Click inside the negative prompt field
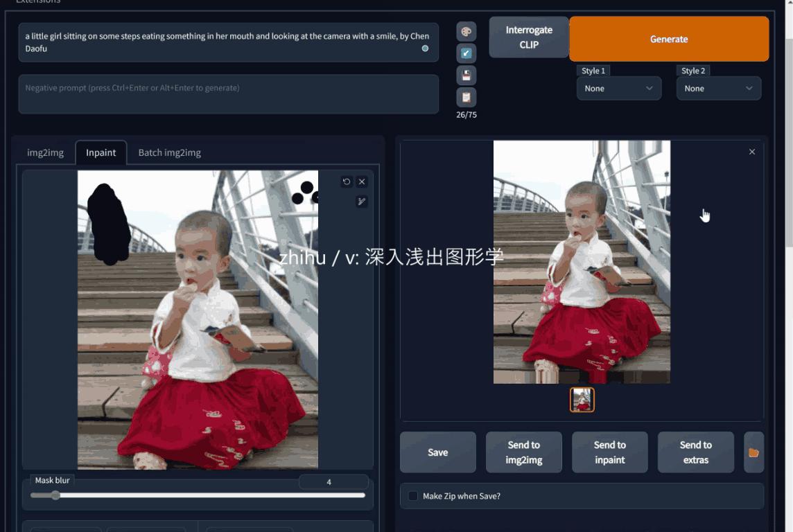 pyautogui.click(x=228, y=94)
